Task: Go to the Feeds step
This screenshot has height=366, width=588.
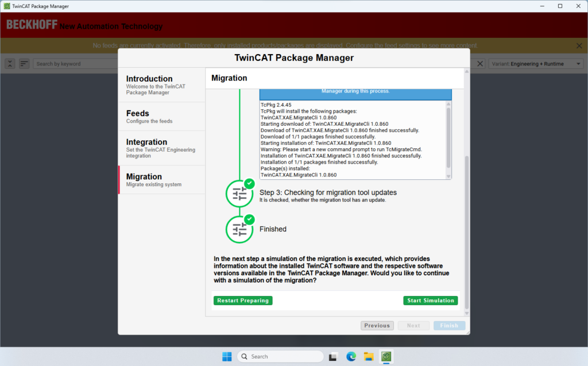Action: [161, 117]
